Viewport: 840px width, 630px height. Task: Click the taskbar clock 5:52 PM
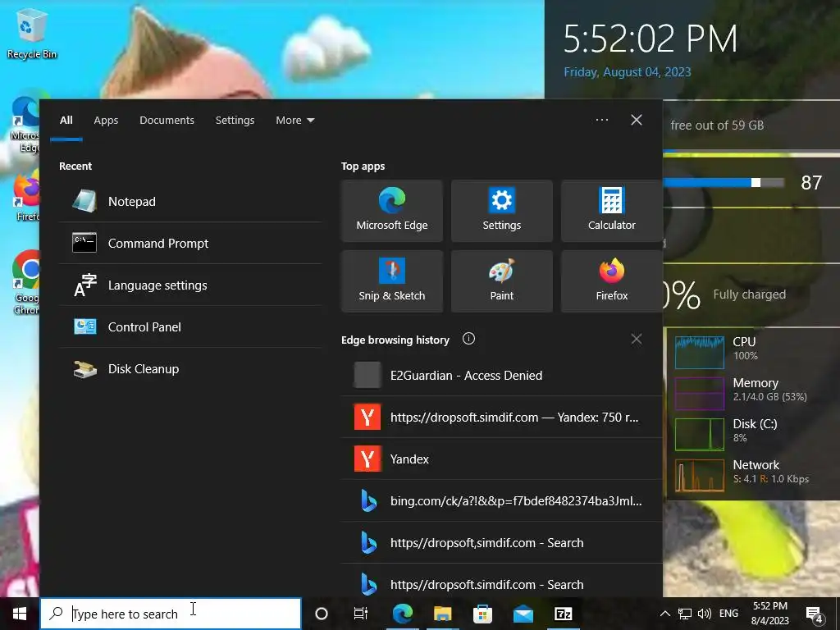click(x=769, y=614)
